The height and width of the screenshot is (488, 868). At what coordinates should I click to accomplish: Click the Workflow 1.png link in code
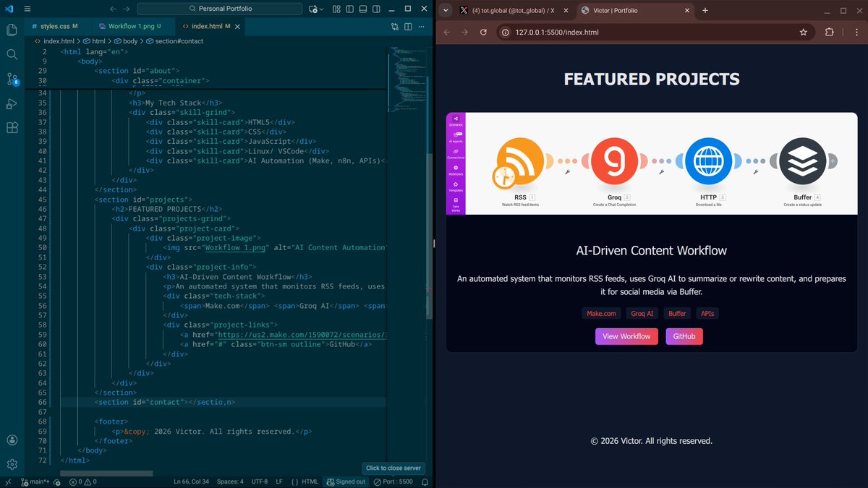235,247
